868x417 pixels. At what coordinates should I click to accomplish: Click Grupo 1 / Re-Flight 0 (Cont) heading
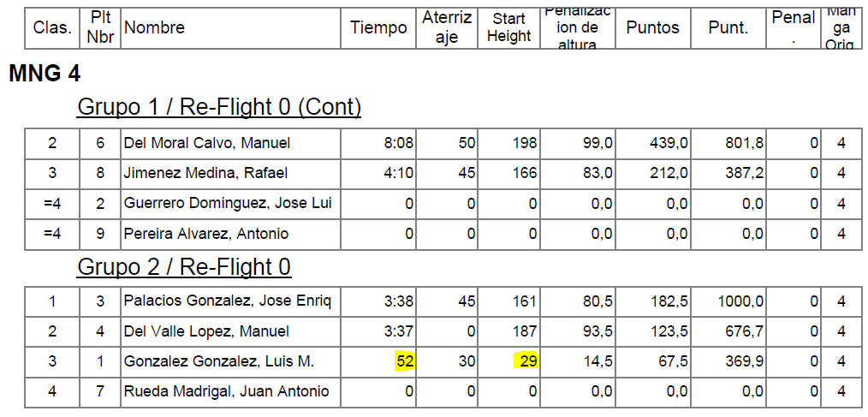point(219,107)
